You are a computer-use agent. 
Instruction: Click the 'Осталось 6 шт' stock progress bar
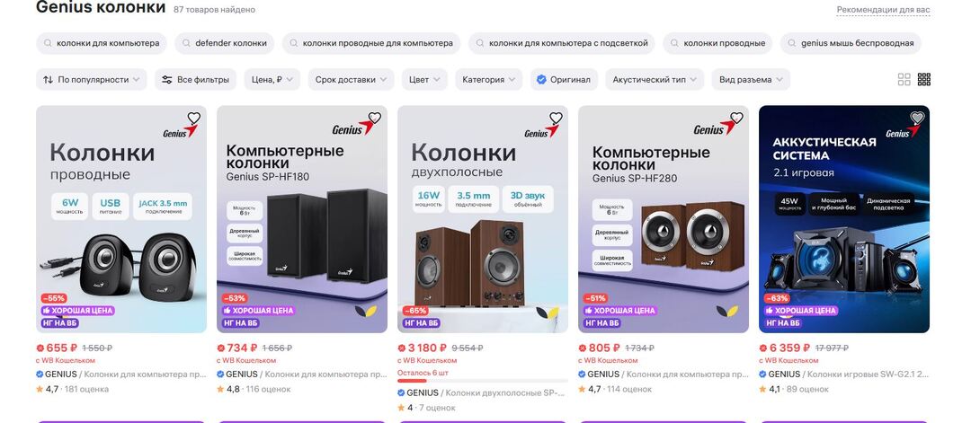483,381
